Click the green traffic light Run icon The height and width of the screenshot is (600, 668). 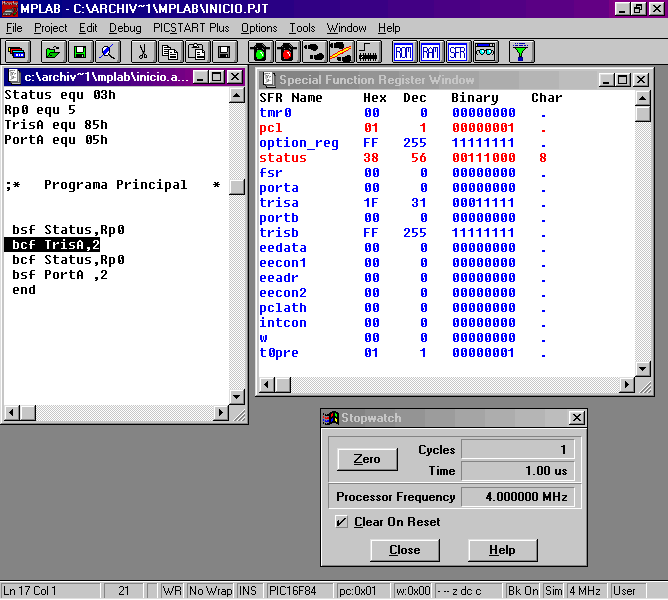tap(260, 52)
